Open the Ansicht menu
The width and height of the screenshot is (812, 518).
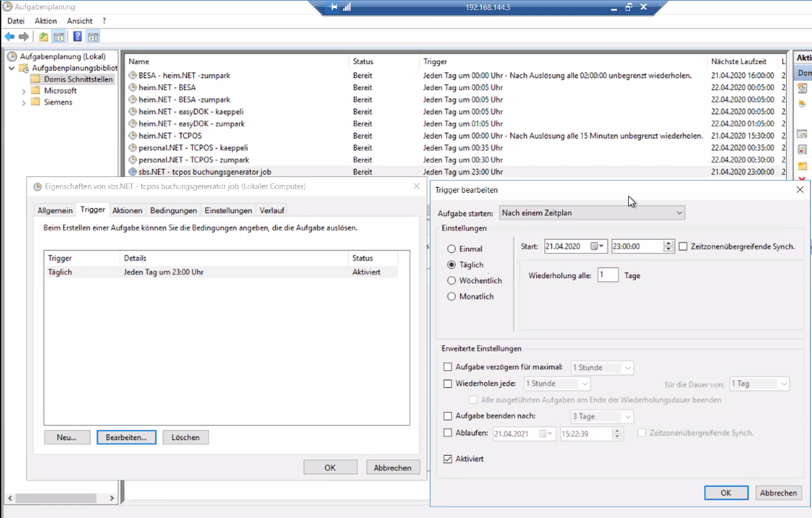point(80,21)
